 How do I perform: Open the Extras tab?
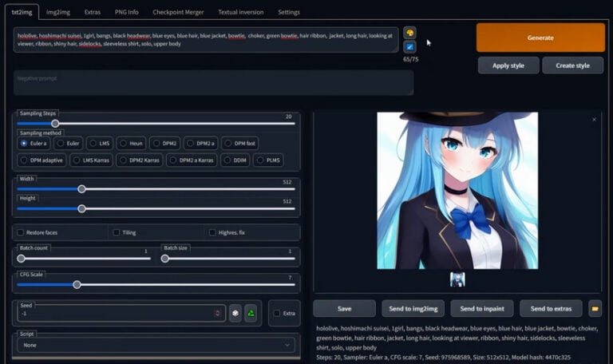(93, 12)
